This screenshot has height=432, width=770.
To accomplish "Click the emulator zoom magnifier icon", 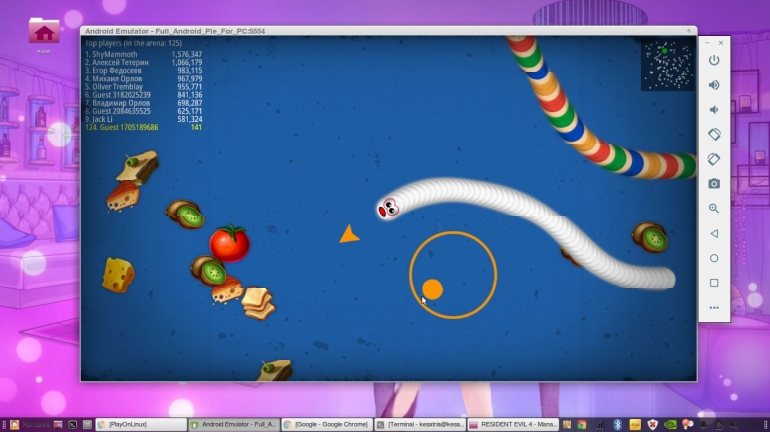I will click(x=714, y=209).
